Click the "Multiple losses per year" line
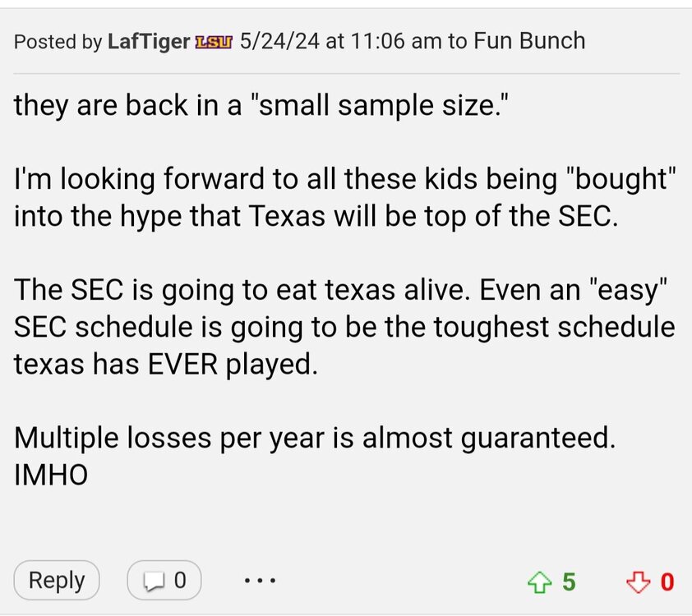692x616 pixels. [x=315, y=436]
